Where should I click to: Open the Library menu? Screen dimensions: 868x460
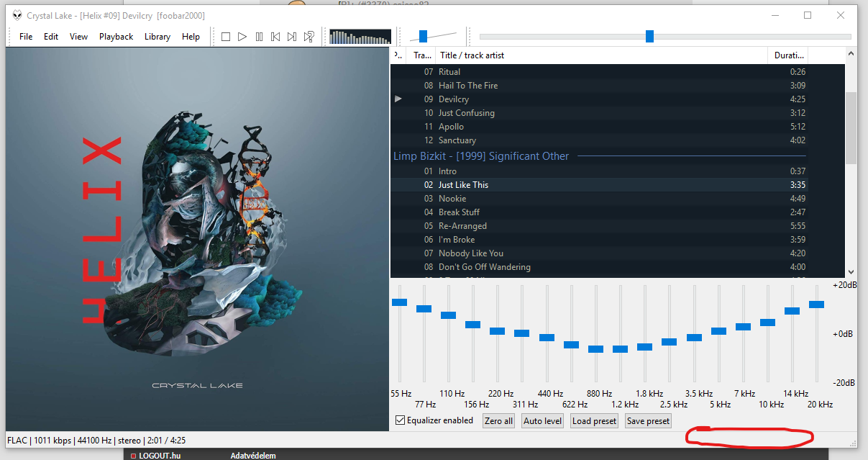point(157,37)
